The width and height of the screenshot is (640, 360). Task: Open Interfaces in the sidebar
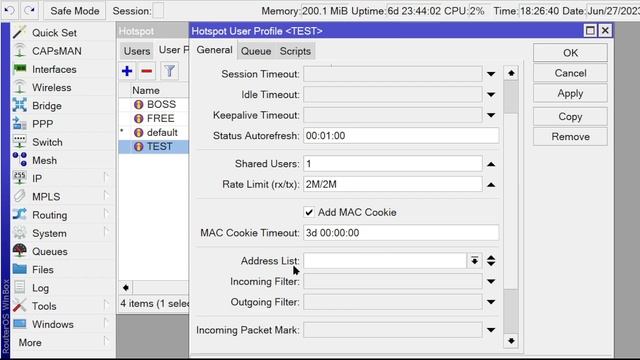pos(54,69)
